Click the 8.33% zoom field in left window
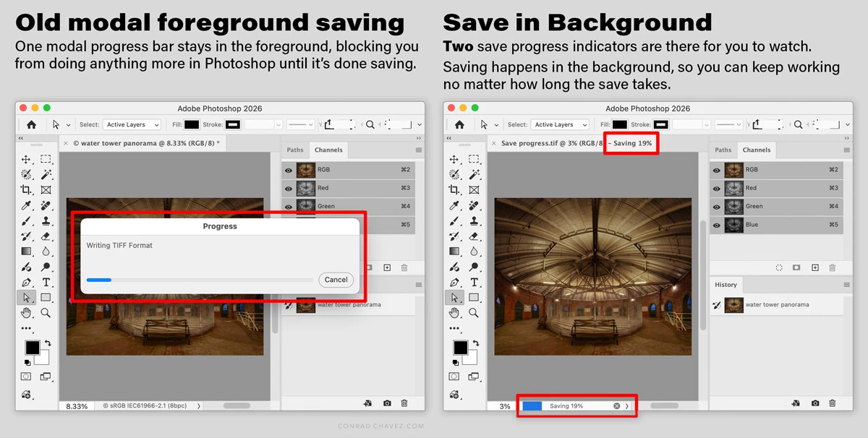 [x=77, y=406]
